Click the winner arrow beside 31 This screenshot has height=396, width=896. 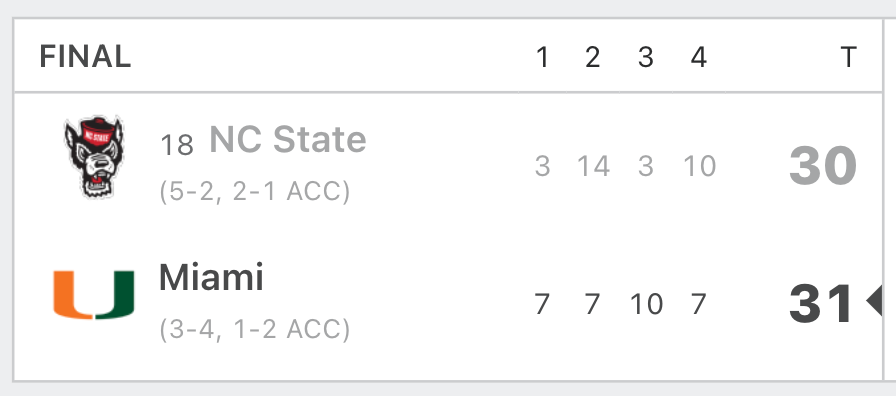(874, 300)
